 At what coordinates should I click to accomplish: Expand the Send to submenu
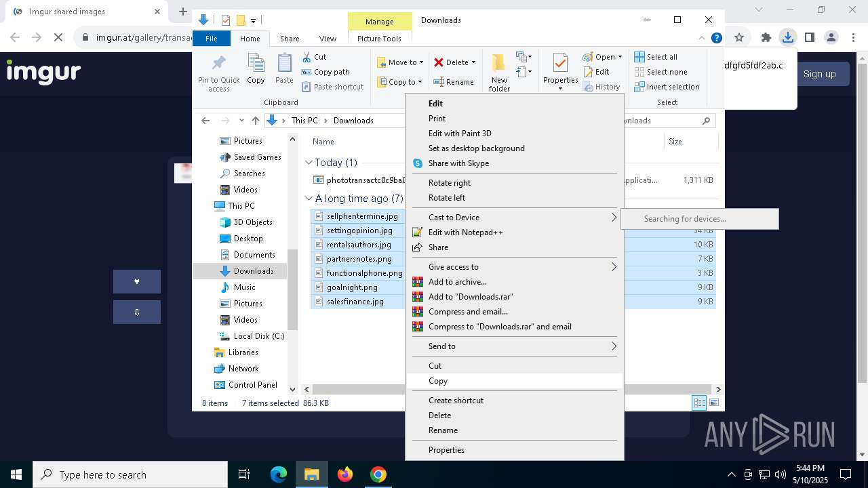(x=514, y=346)
